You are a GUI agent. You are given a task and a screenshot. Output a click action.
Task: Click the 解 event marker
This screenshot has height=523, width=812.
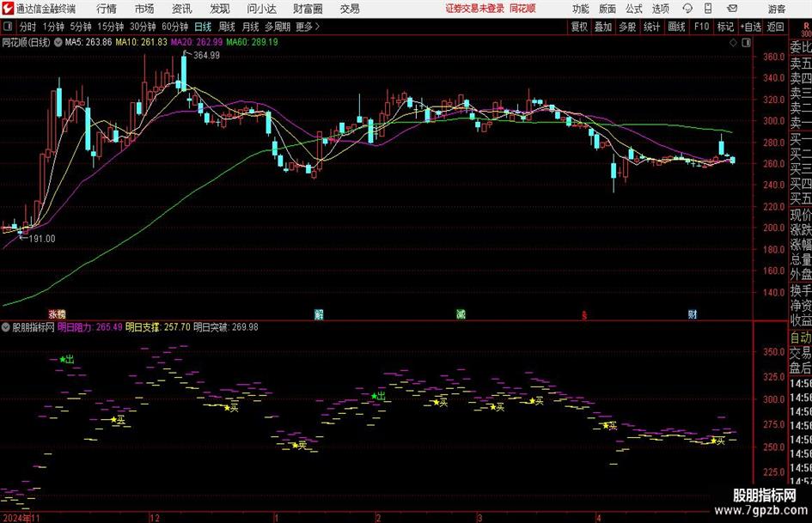click(x=319, y=313)
